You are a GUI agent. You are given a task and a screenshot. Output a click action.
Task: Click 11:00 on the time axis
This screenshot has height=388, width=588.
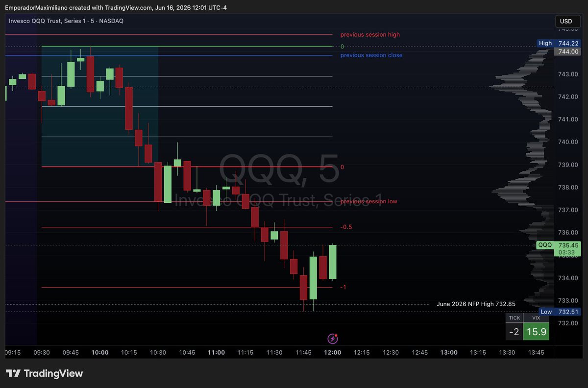216,353
